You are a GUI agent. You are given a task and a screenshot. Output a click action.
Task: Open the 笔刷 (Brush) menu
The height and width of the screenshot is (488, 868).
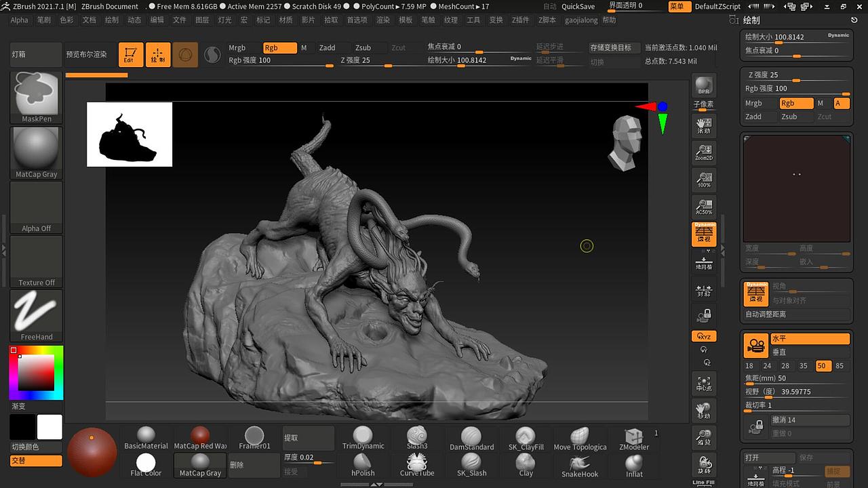point(44,20)
